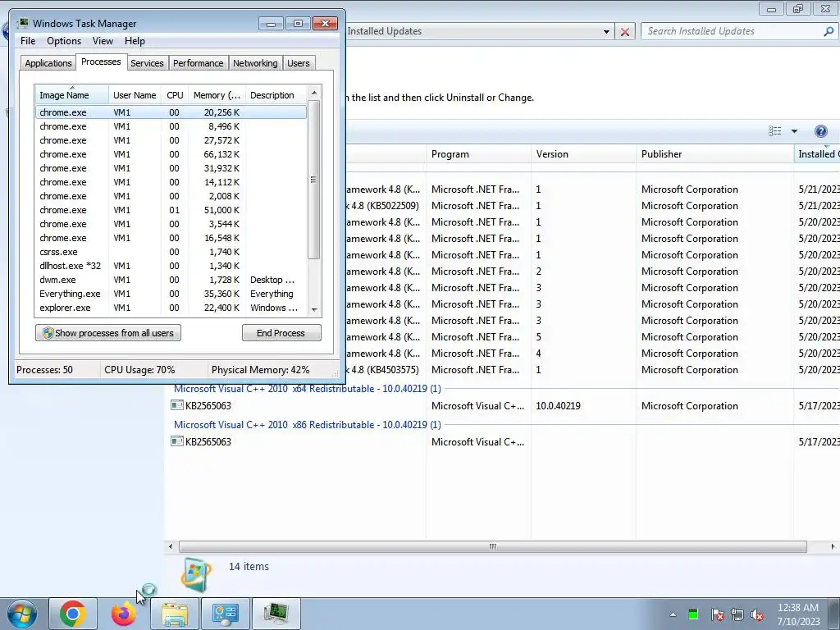Select the Everything.exe process

click(171, 294)
